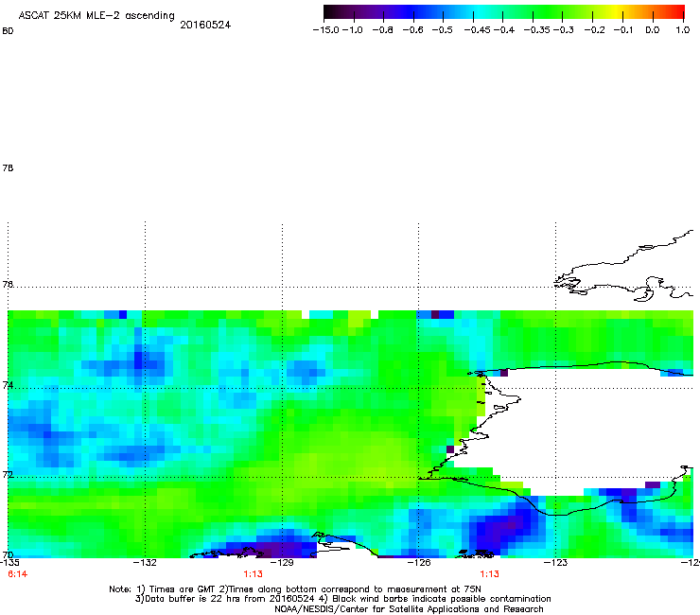Screen dimensions: 700x615
Task: Click the '3)Data buffer is 22 hrs' note line
Action: [x=342, y=599]
